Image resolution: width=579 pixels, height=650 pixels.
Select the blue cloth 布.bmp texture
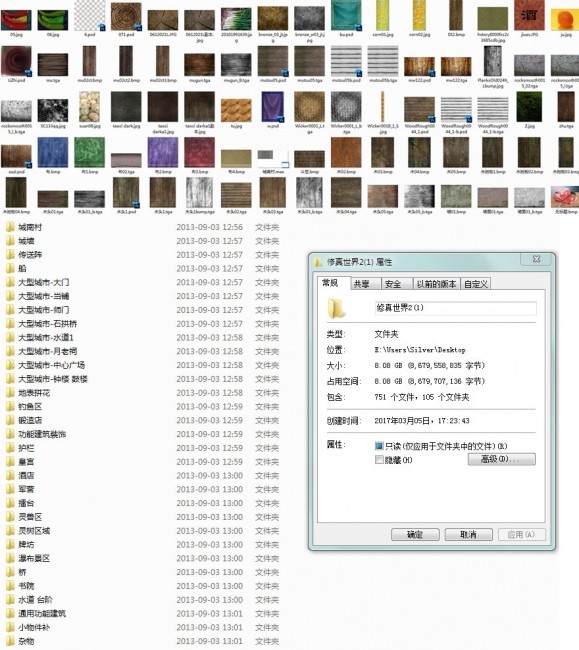(53, 152)
